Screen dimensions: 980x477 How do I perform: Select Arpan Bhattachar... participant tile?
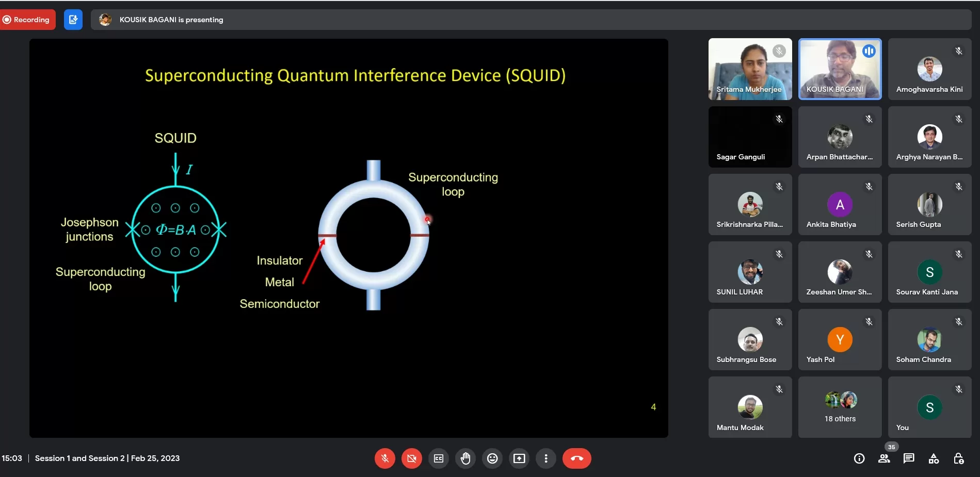pyautogui.click(x=840, y=137)
